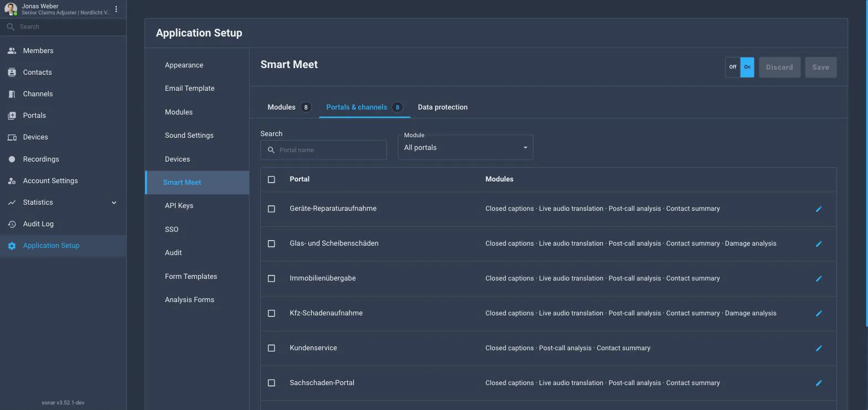Select the Kfz-Schadenaufnahme row checkbox
Screen dimensions: 868x410
(x=271, y=314)
